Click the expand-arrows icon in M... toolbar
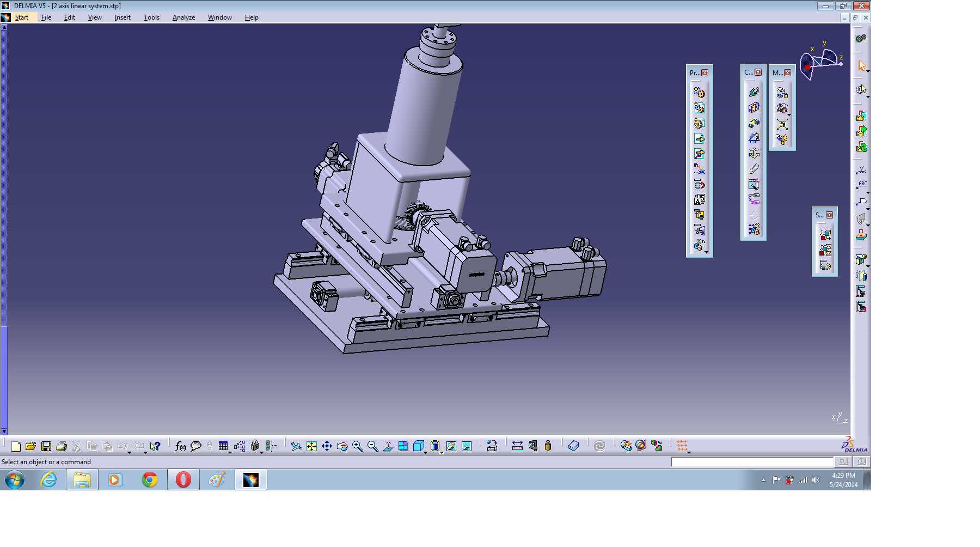Viewport: 980px width, 547px height. click(x=782, y=124)
